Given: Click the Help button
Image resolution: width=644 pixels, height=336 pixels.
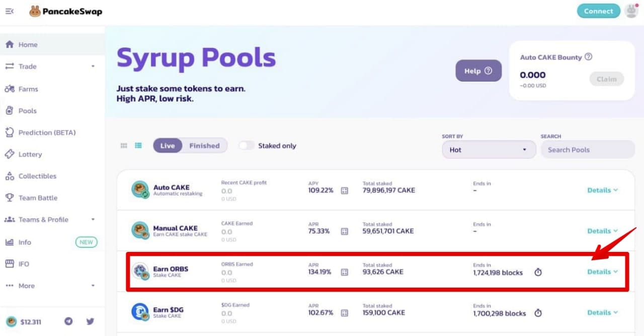Looking at the screenshot, I should [x=478, y=71].
